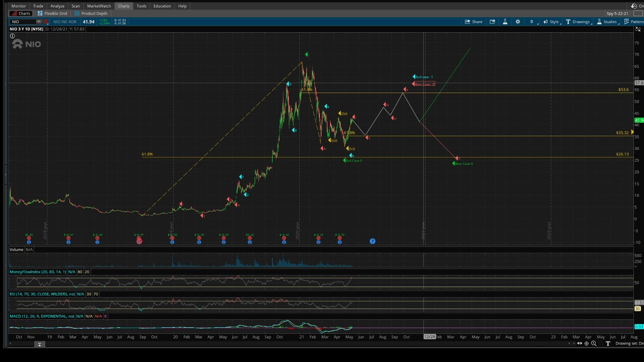Image resolution: width=644 pixels, height=362 pixels.
Task: Click the 12/28 date cursor label
Action: point(429,336)
